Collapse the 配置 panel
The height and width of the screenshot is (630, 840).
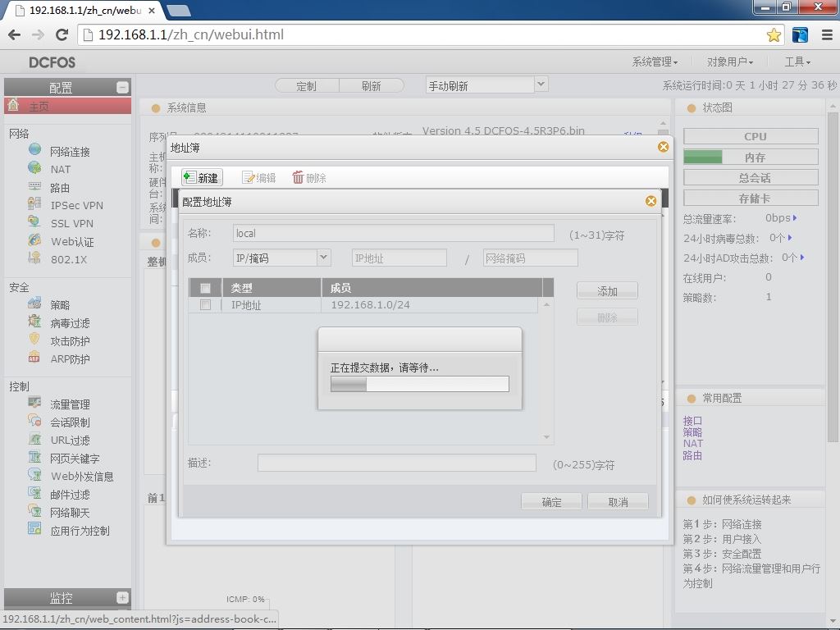122,87
